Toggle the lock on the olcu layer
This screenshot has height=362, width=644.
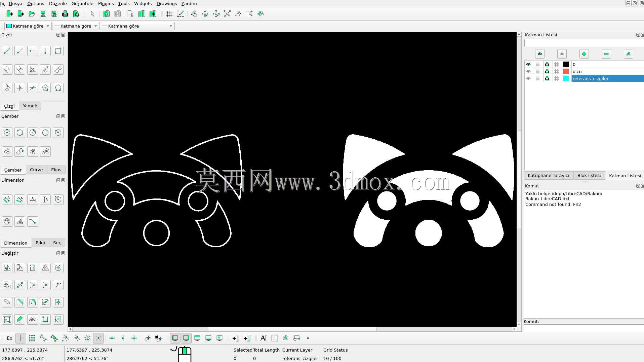pos(538,71)
